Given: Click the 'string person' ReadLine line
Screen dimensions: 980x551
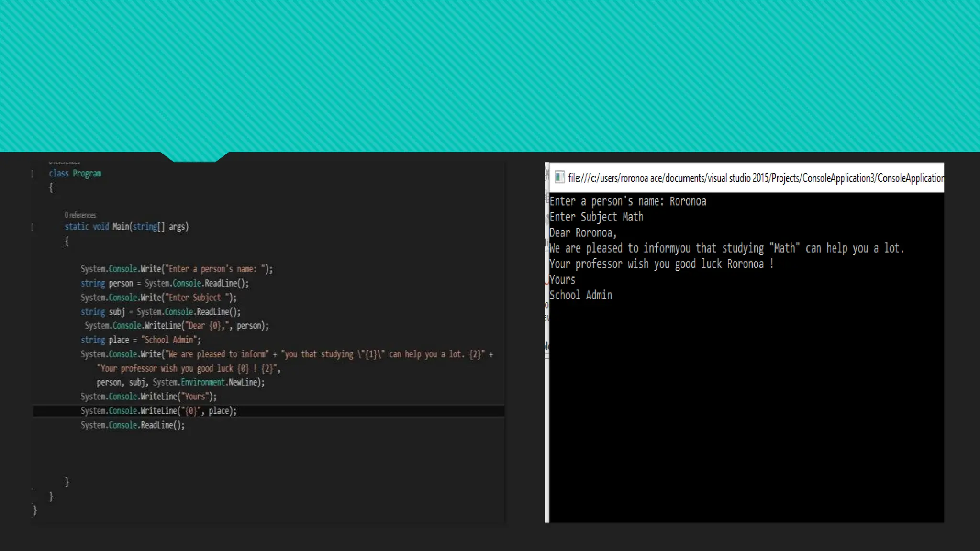Looking at the screenshot, I should 165,283.
